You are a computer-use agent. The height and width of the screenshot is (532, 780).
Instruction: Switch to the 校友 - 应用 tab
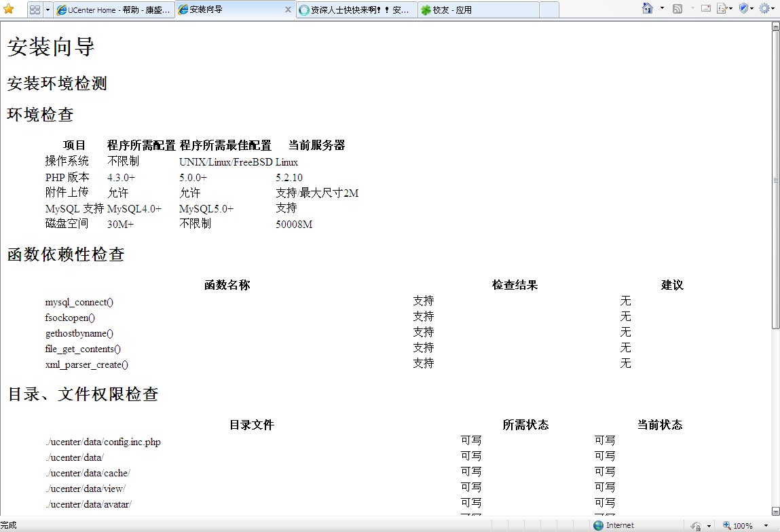click(479, 10)
